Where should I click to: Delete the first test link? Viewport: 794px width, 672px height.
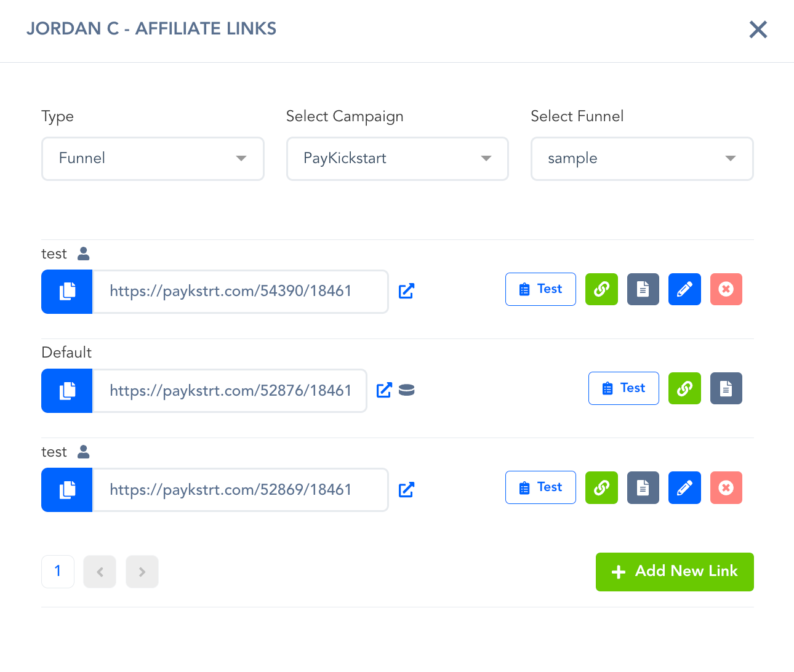pyautogui.click(x=726, y=289)
